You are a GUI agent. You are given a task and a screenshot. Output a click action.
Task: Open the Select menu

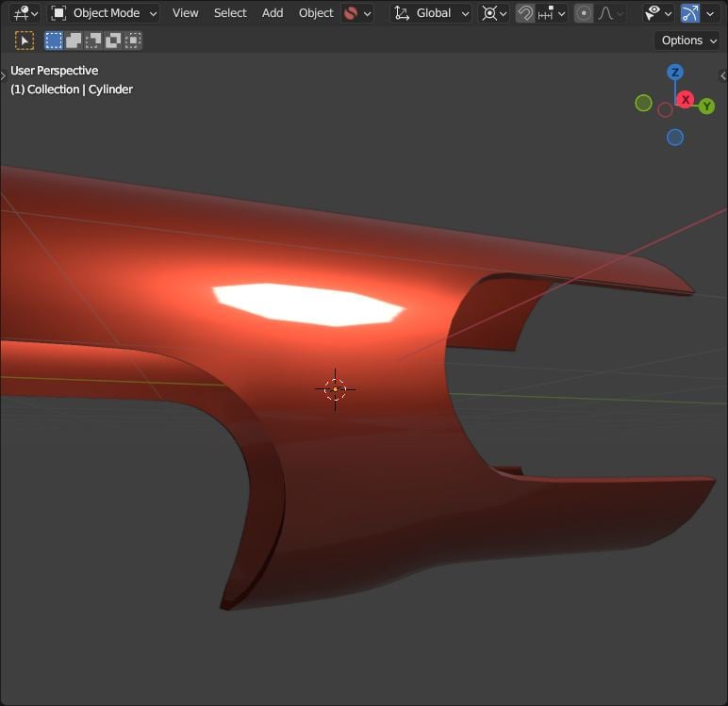click(230, 13)
